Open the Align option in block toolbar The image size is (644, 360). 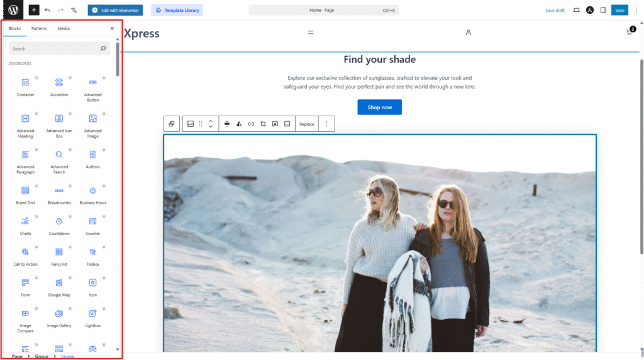tap(226, 124)
